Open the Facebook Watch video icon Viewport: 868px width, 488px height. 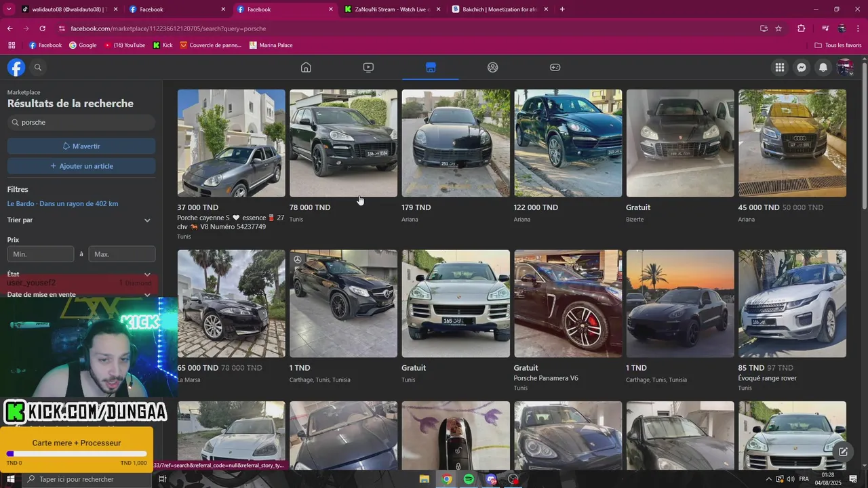[x=368, y=67]
